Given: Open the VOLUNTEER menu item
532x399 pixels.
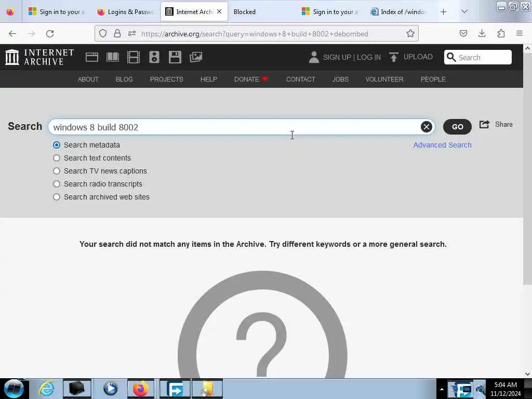Looking at the screenshot, I should coord(384,79).
